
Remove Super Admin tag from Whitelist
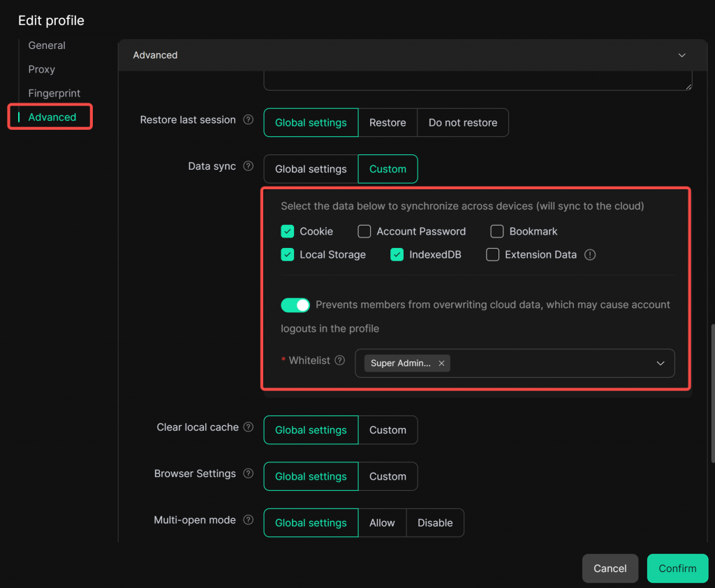(x=441, y=364)
